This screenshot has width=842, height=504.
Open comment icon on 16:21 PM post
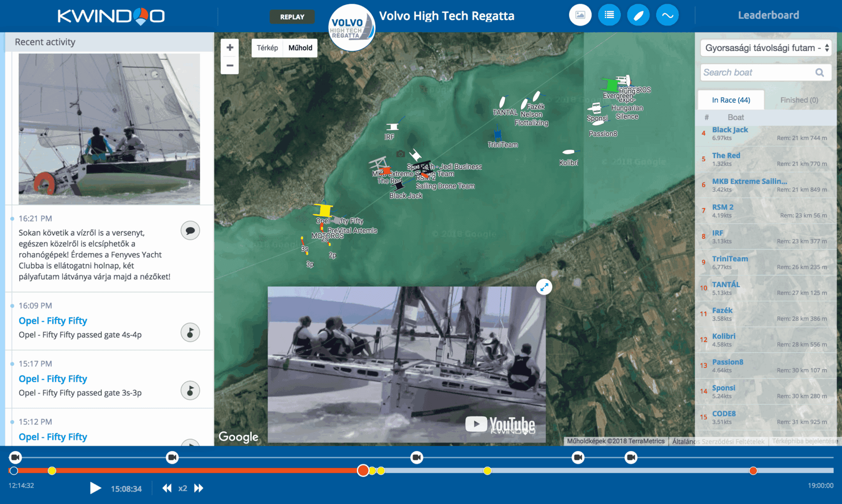[190, 231]
